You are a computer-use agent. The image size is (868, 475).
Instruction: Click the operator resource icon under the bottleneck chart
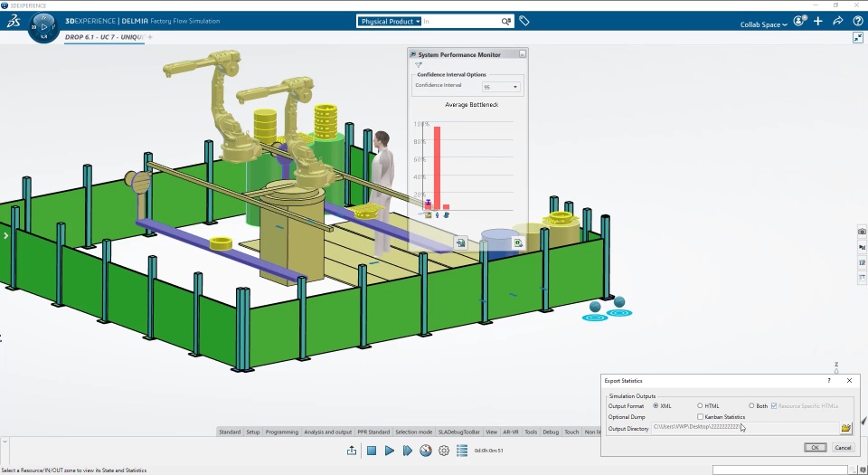[438, 214]
